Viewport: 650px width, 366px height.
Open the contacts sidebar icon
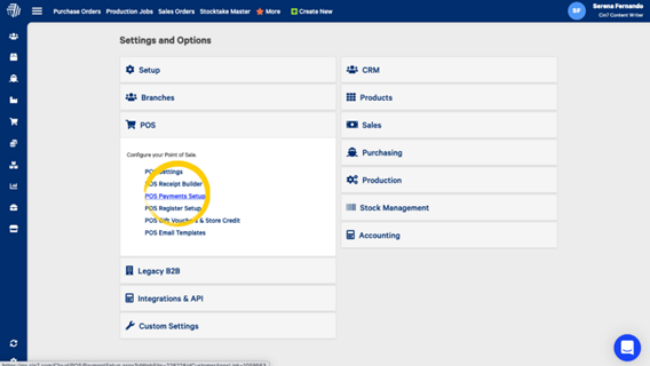pyautogui.click(x=14, y=36)
